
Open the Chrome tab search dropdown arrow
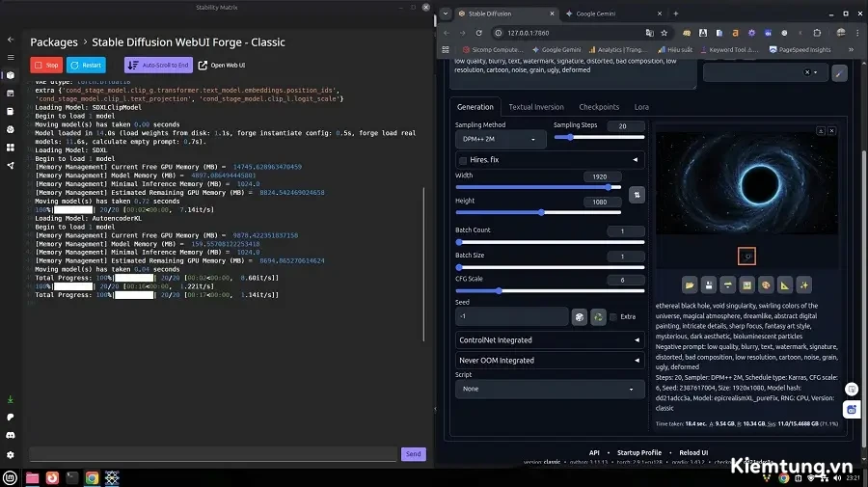[446, 14]
